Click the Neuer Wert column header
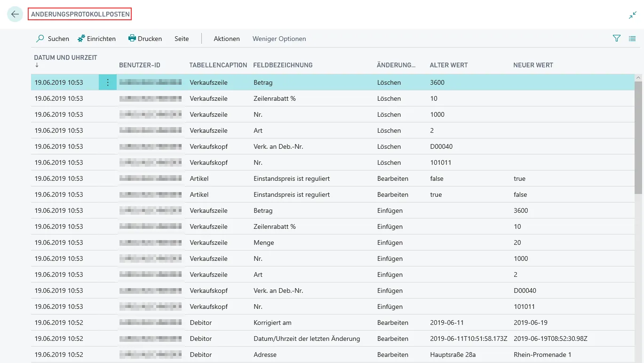644x363 pixels. (533, 65)
